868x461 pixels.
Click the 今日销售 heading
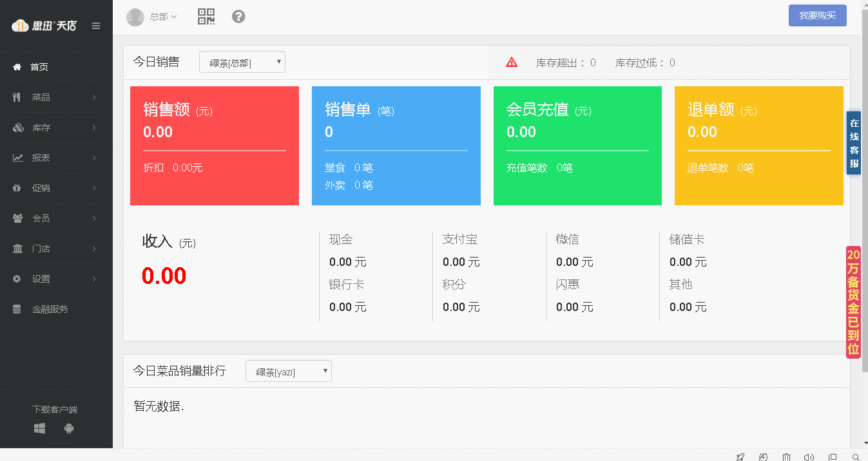click(157, 62)
